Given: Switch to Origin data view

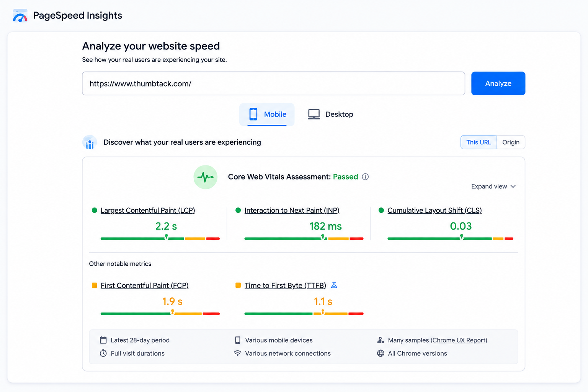Looking at the screenshot, I should (511, 142).
